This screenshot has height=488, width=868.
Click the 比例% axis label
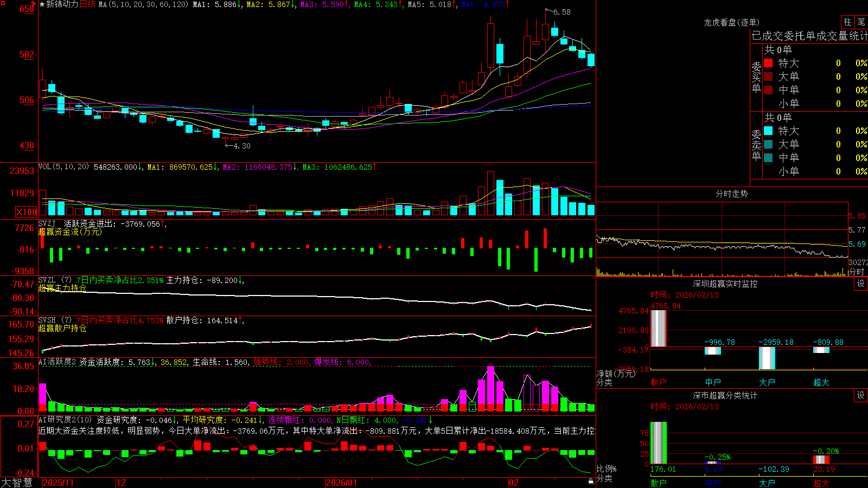(607, 468)
